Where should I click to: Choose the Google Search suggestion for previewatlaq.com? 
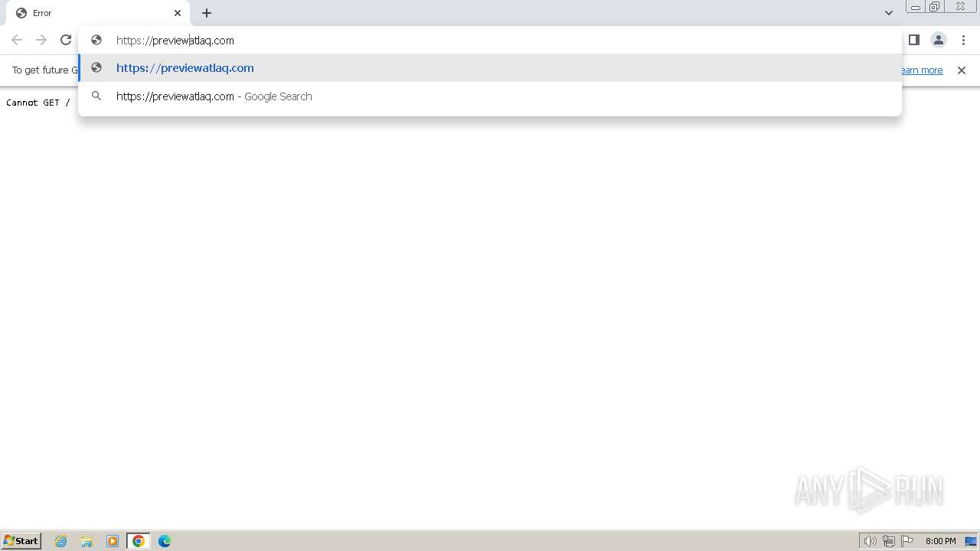point(490,96)
